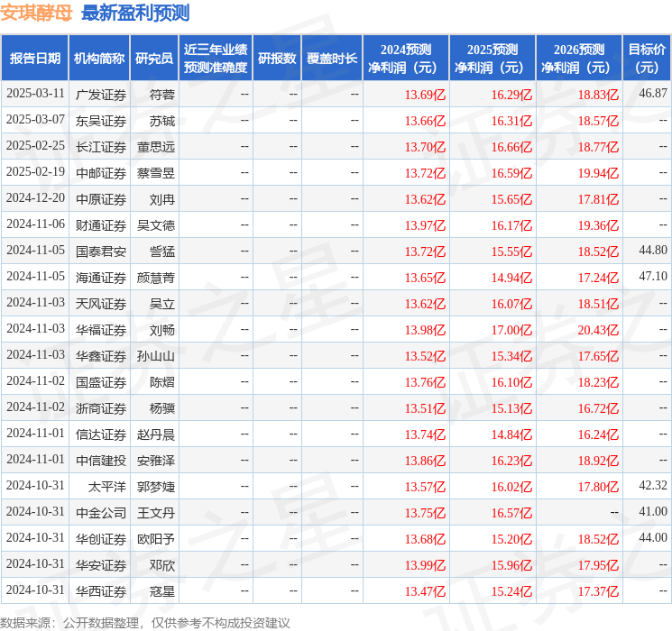Click target price 41.00

[x=653, y=511]
